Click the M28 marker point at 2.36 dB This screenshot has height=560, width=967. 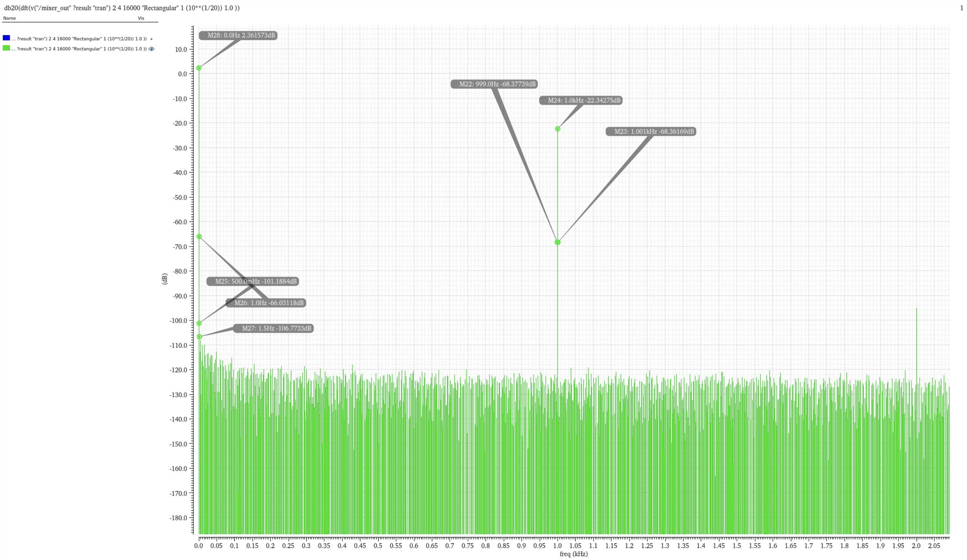tap(199, 68)
